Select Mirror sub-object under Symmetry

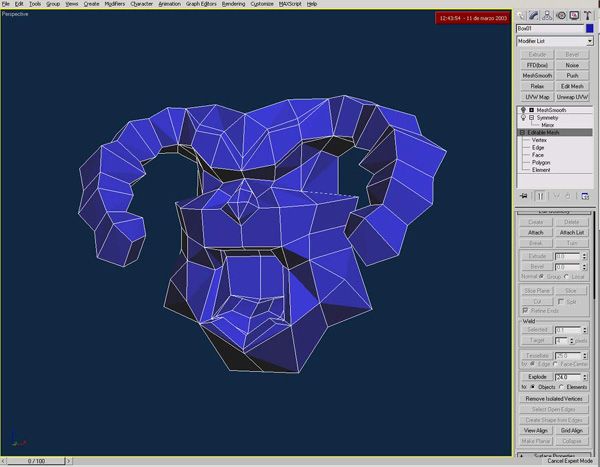click(548, 125)
